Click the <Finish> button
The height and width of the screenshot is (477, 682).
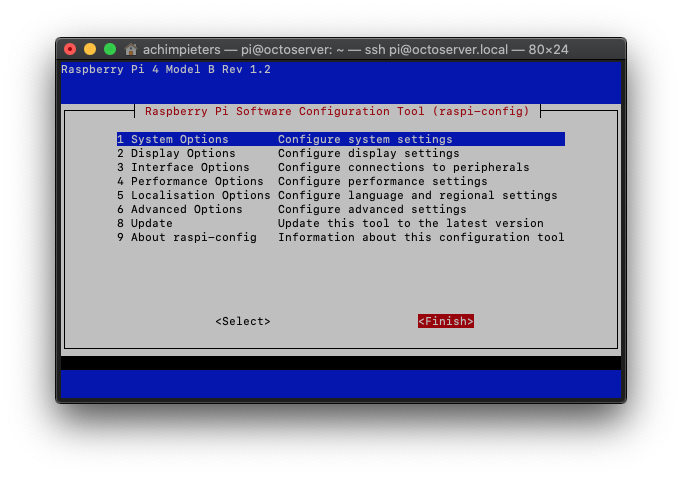(x=446, y=321)
